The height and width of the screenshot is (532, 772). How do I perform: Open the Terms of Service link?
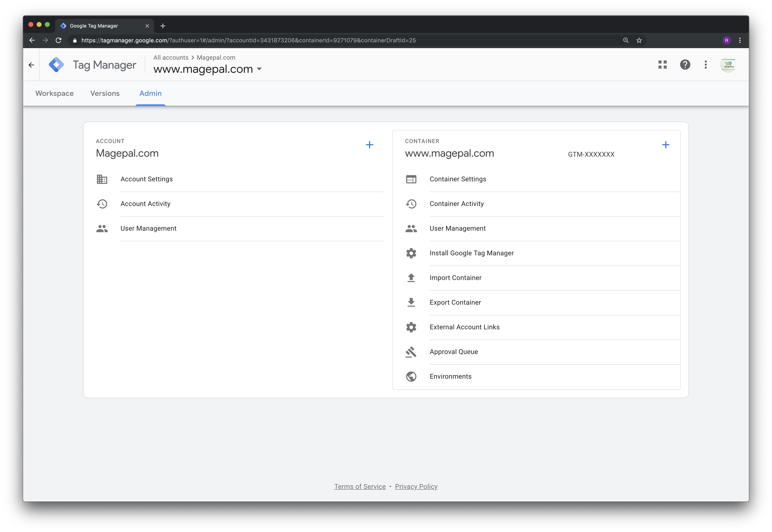[x=360, y=487]
